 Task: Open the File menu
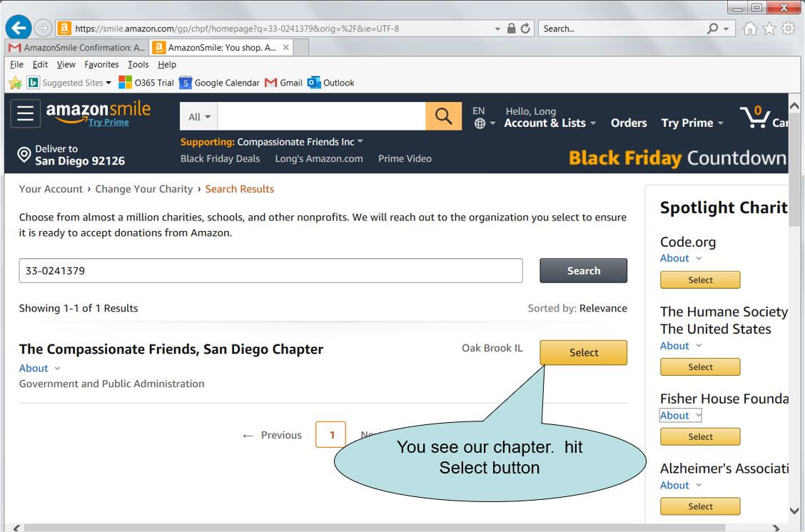(x=16, y=64)
